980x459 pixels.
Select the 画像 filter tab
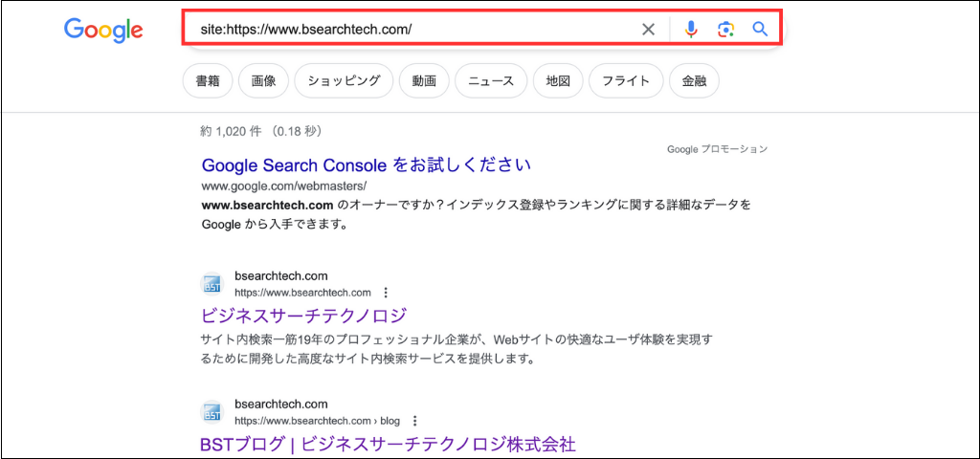(x=263, y=81)
